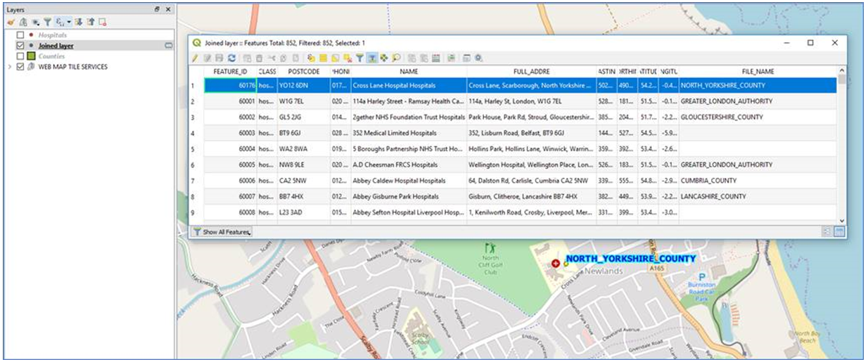868x362 pixels.
Task: Click the LANCASHIRE_COUNTY cell
Action: (x=758, y=196)
